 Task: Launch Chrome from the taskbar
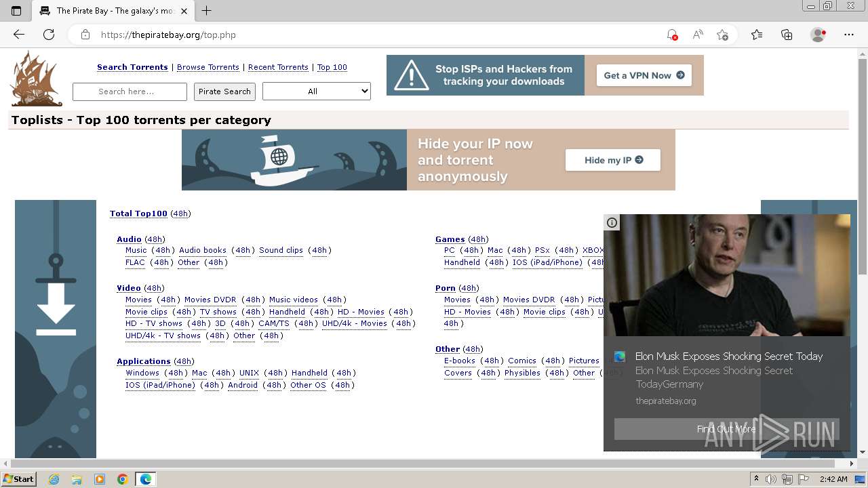123,479
